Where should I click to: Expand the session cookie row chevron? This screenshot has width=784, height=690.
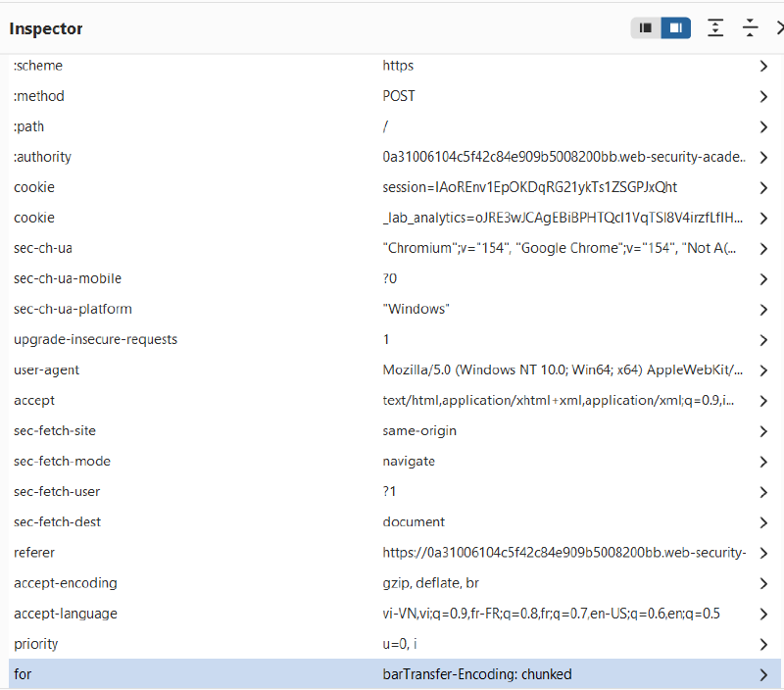[x=763, y=188]
